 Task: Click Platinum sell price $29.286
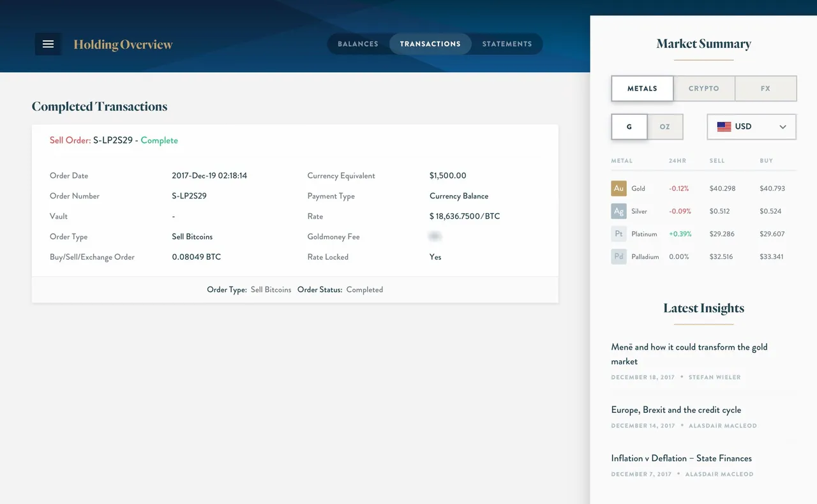(x=722, y=234)
